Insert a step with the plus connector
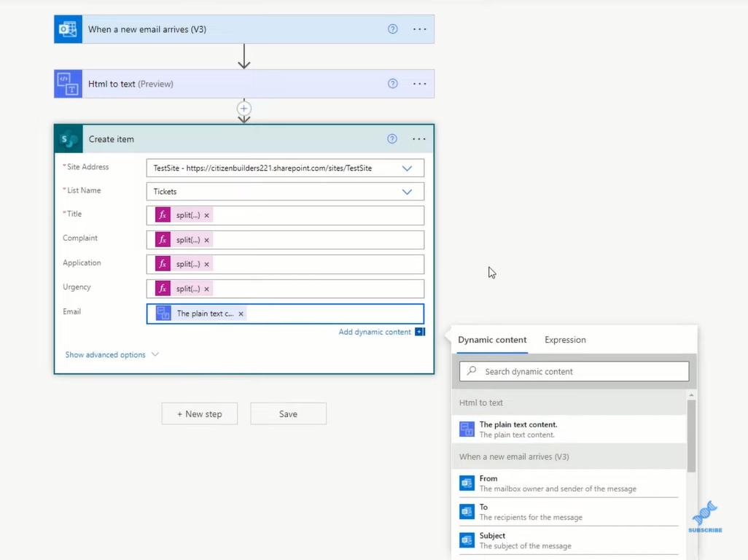The width and height of the screenshot is (748, 560). 244,108
